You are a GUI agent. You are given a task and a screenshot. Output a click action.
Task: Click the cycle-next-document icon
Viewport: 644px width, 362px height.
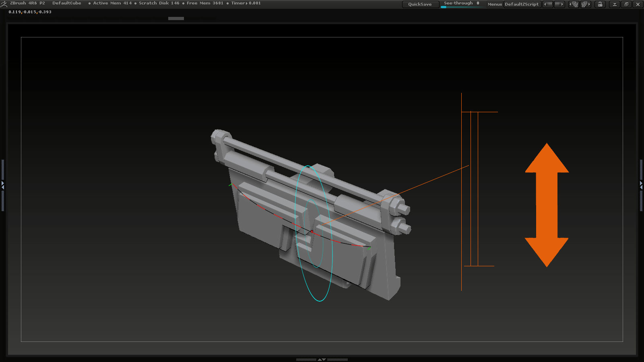[586, 4]
